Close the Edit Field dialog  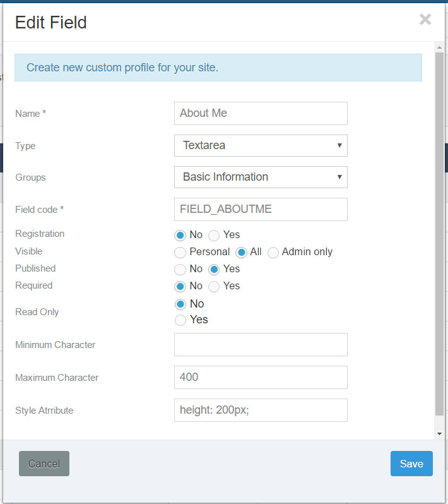pos(425,20)
